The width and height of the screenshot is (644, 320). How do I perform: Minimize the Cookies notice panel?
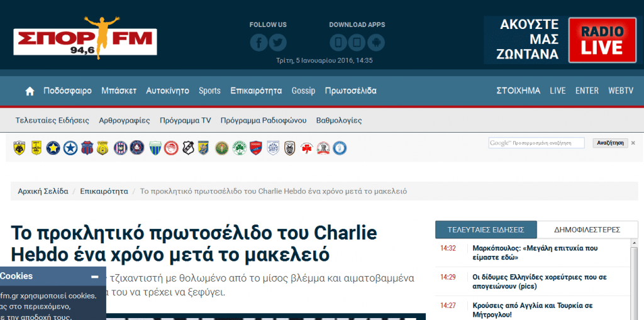tap(95, 277)
